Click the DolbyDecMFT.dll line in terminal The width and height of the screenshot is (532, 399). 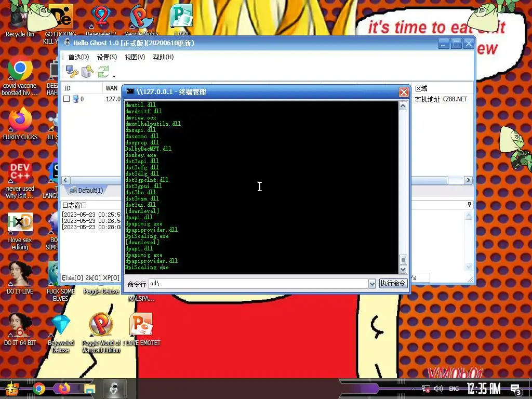tap(148, 149)
